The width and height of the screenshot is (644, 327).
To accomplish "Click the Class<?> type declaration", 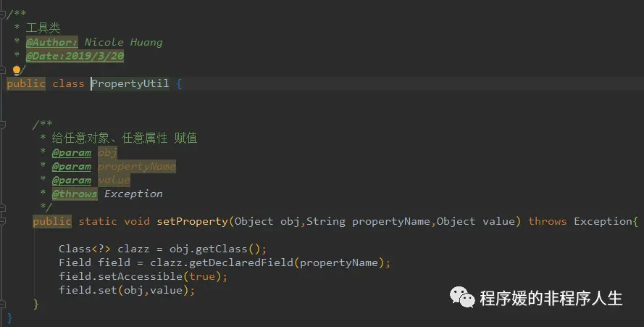I will (x=85, y=249).
